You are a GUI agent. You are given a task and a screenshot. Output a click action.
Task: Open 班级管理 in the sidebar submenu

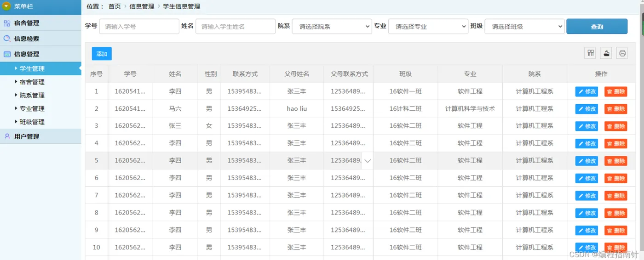32,122
